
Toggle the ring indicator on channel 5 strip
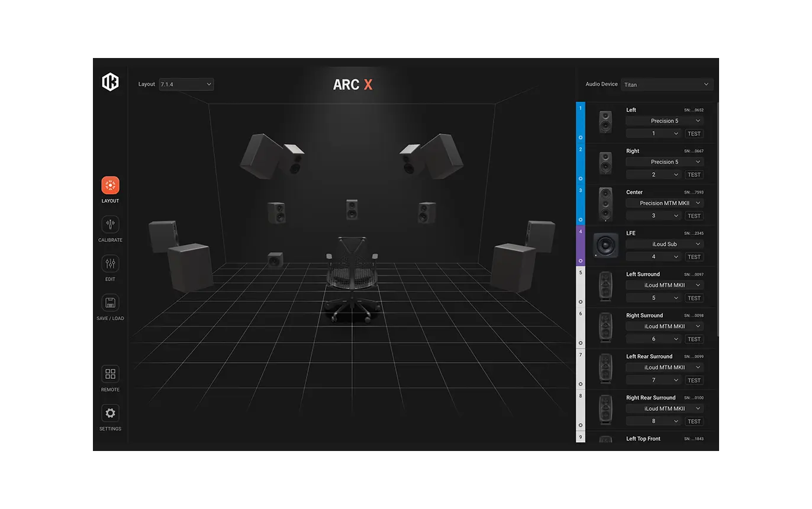[581, 301]
